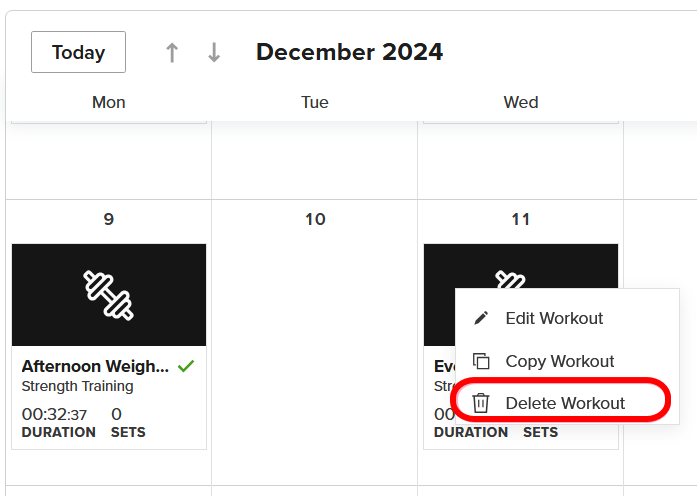The image size is (697, 496).
Task: Click the December 2024 month heading
Action: point(349,52)
